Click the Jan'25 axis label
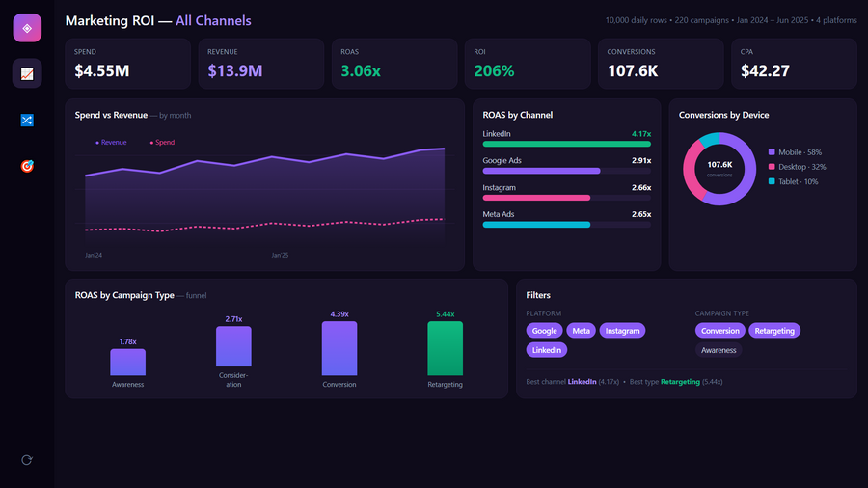The height and width of the screenshot is (488, 868). click(x=280, y=255)
